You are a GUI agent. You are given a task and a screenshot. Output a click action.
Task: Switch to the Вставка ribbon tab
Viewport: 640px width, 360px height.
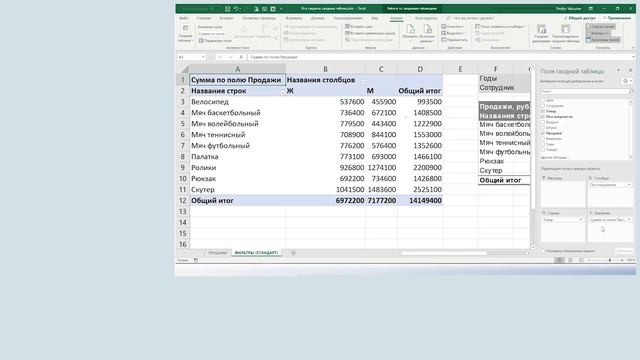coord(227,18)
